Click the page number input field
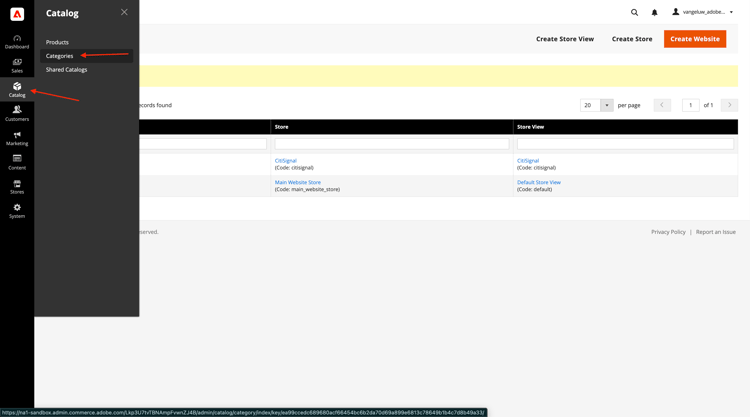The width and height of the screenshot is (750, 417). coord(690,105)
